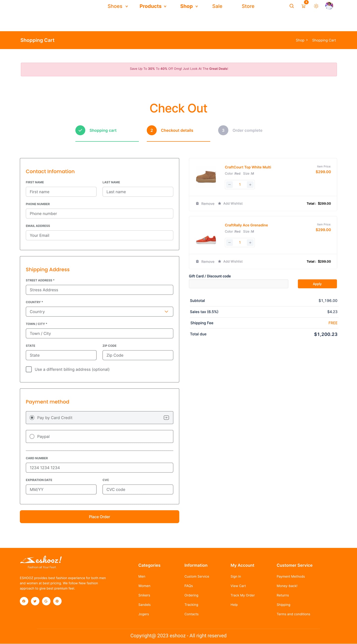The image size is (357, 644).
Task: Click the card number input field
Action: coord(99,467)
